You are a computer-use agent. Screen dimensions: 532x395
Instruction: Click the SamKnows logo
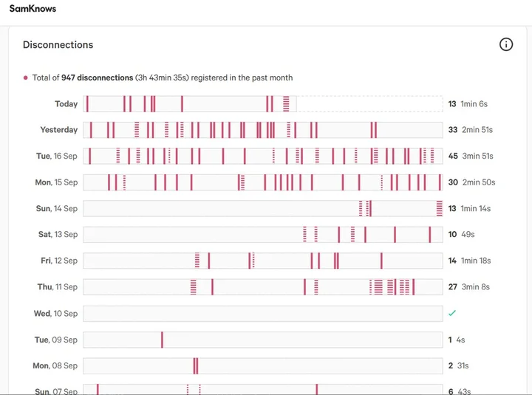tap(33, 9)
